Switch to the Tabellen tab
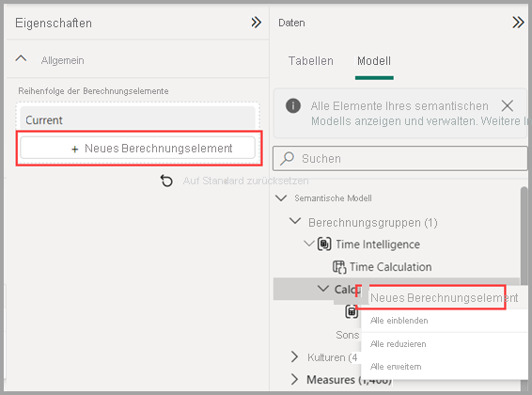 point(310,61)
